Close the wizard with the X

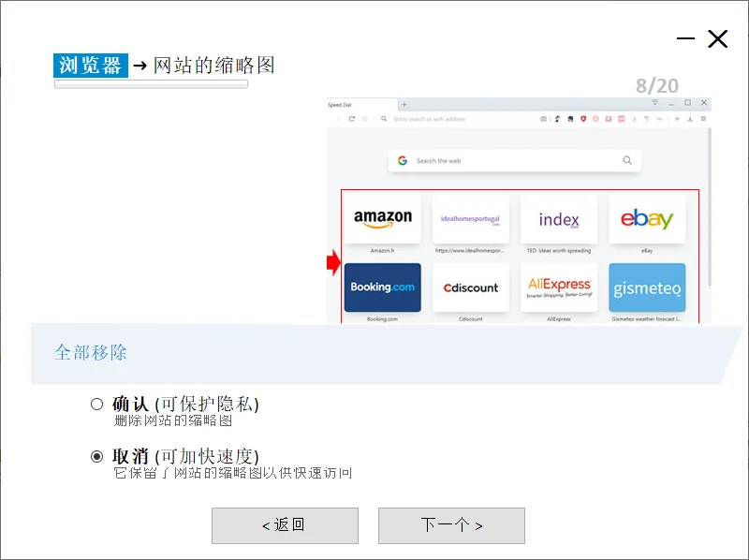(x=717, y=38)
